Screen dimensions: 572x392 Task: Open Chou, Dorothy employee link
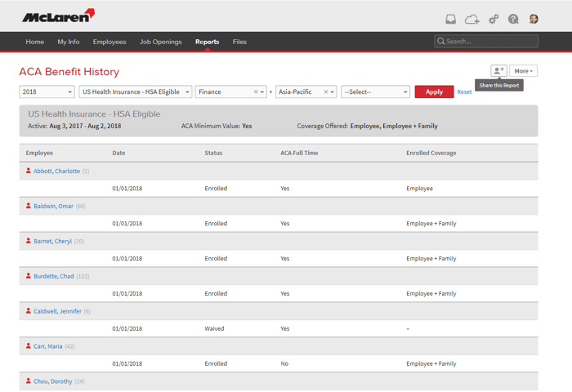53,381
